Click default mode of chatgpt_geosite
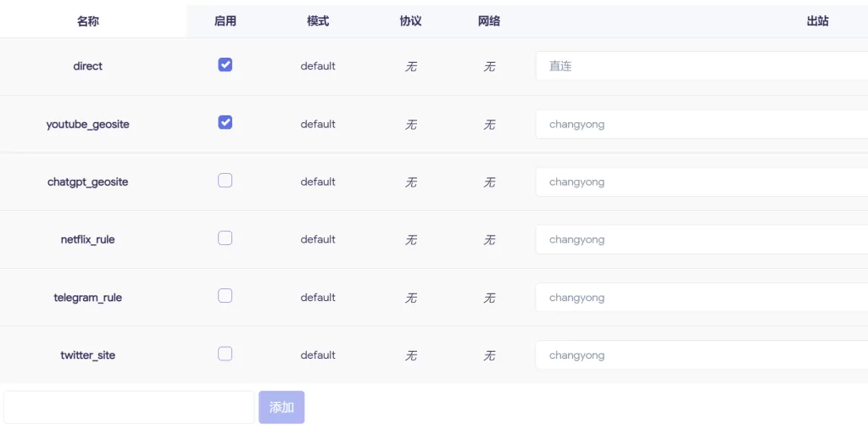 318,181
